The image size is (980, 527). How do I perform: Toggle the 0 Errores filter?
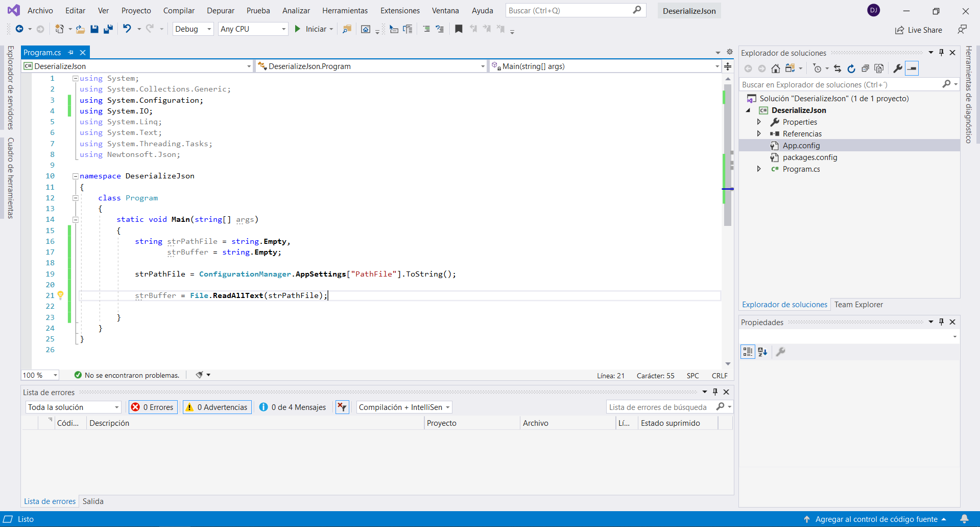click(x=153, y=407)
